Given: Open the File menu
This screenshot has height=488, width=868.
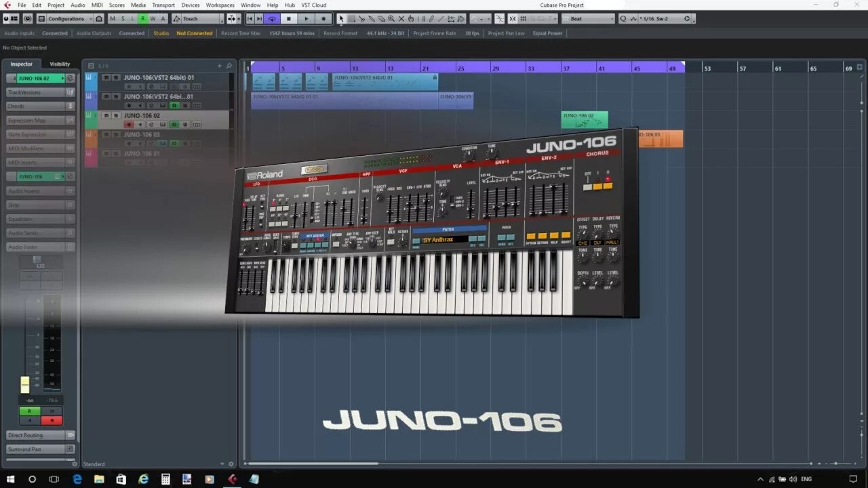Looking at the screenshot, I should pyautogui.click(x=22, y=5).
